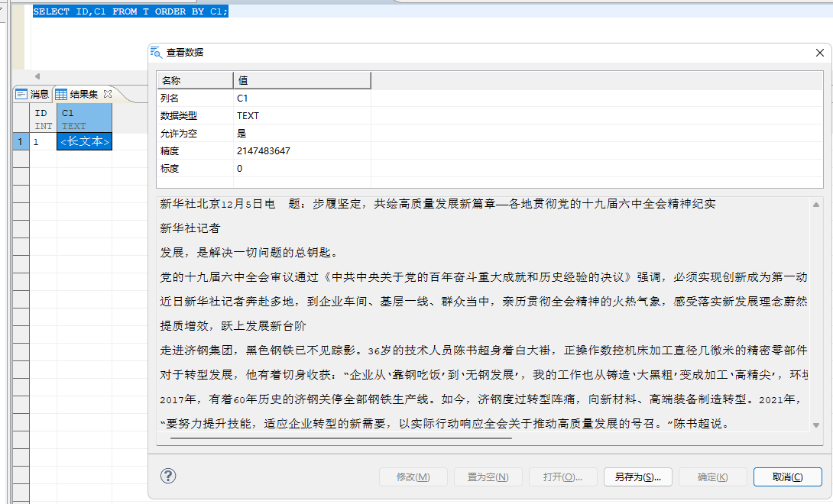
Task: Click the line starting 新华社北京12月5日电
Action: pyautogui.click(x=437, y=204)
